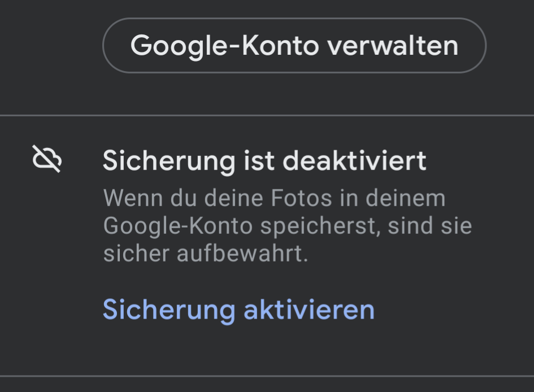Click the Sicherung aktivieren link

(238, 310)
